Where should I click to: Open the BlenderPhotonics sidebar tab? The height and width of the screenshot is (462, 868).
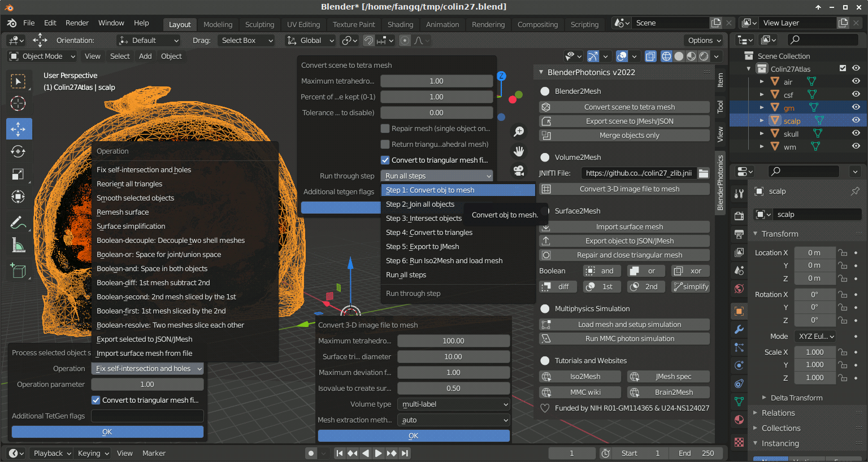coord(720,183)
